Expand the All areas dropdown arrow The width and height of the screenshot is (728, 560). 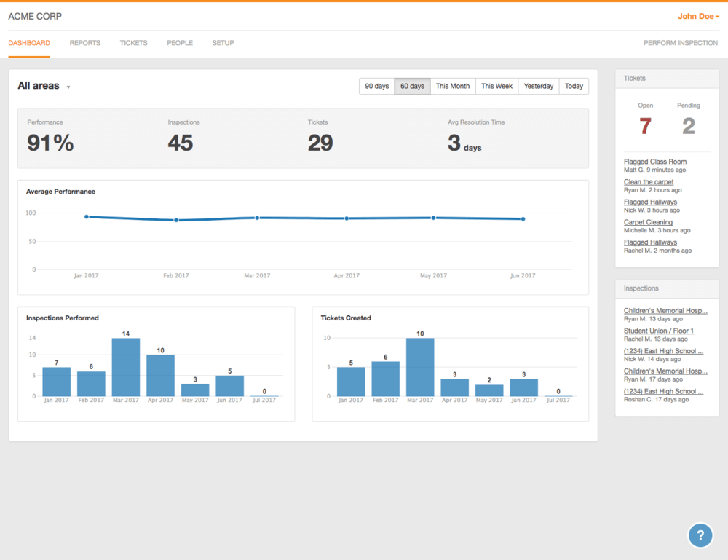(x=68, y=87)
